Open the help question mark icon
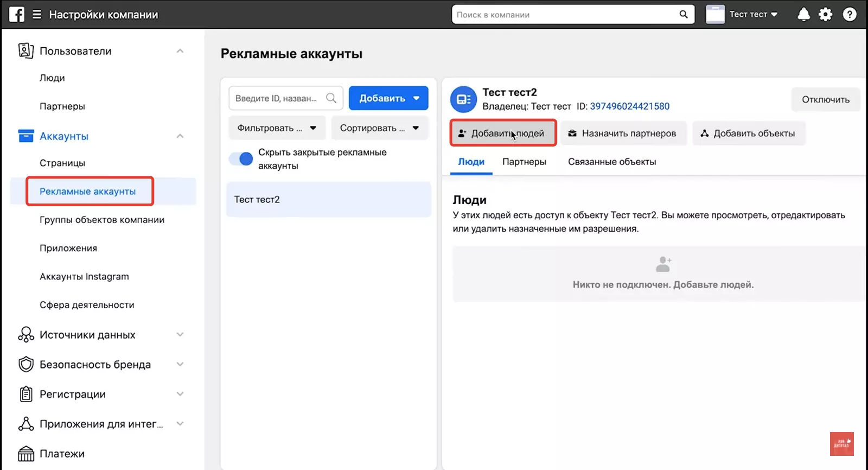 pos(850,15)
